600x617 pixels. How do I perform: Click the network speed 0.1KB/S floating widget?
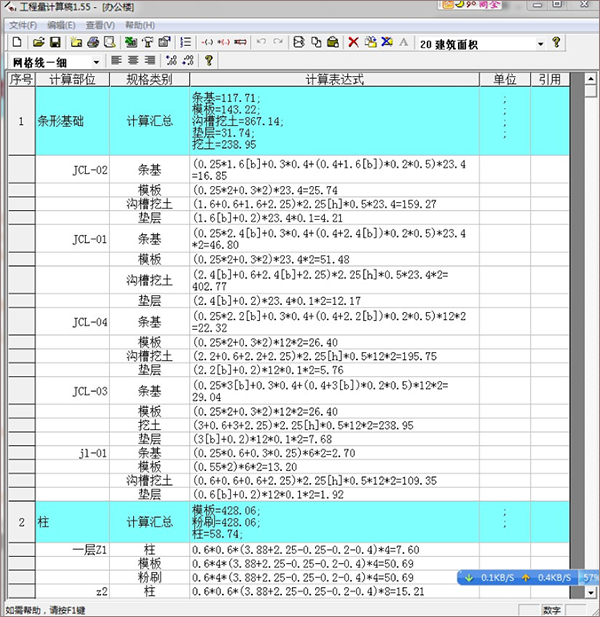[528, 577]
